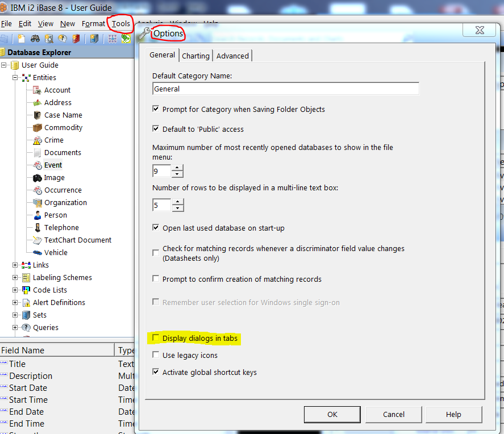Open the Tools menu

coord(120,23)
